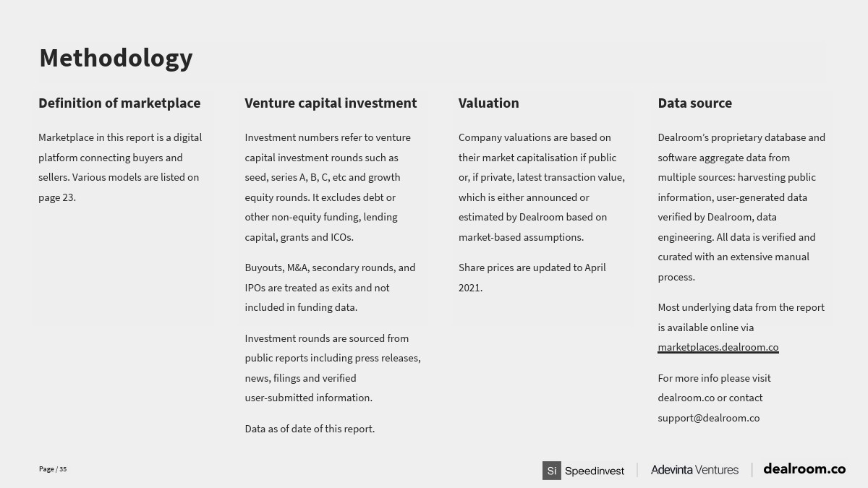The width and height of the screenshot is (868, 488).
Task: Click the "Marketplace in this report" paragraph
Action: click(120, 167)
